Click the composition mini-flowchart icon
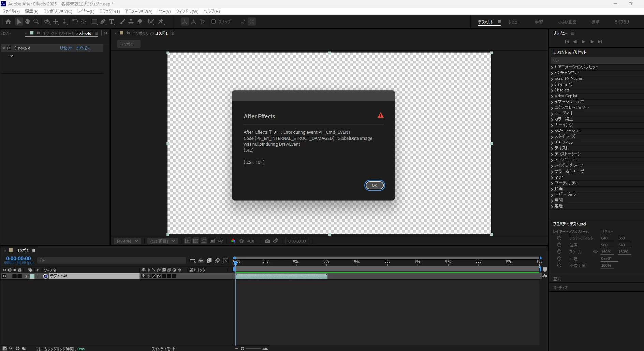The height and width of the screenshot is (351, 644). (193, 261)
